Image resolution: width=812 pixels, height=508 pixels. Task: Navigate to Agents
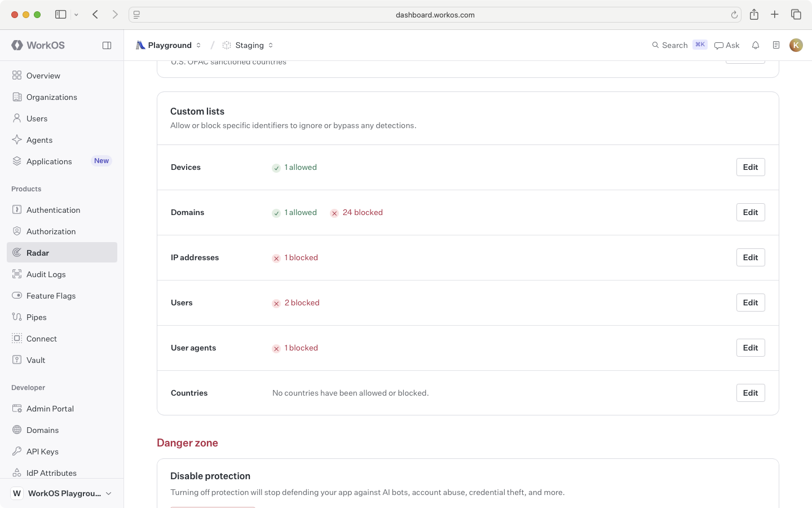pyautogui.click(x=62, y=140)
